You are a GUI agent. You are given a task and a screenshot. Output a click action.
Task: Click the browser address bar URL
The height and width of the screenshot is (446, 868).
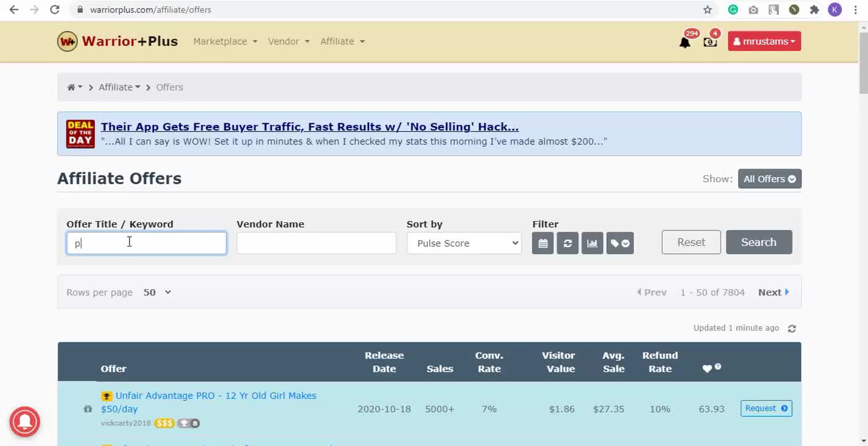[150, 10]
